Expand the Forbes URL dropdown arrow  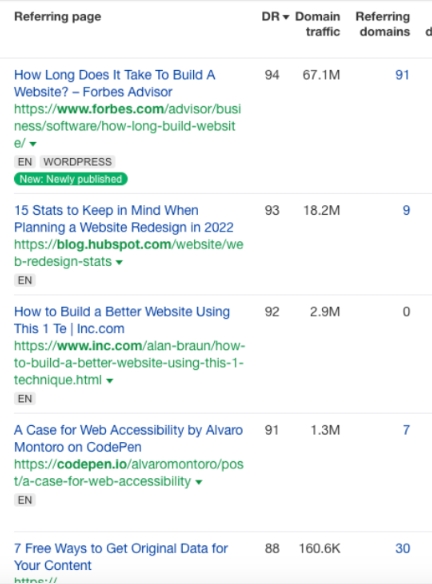pyautogui.click(x=33, y=144)
